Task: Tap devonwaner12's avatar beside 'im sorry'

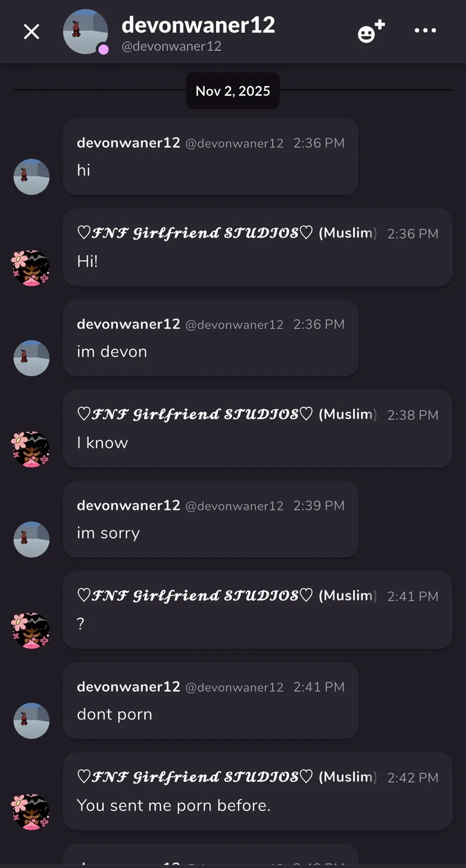Action: pos(32,539)
